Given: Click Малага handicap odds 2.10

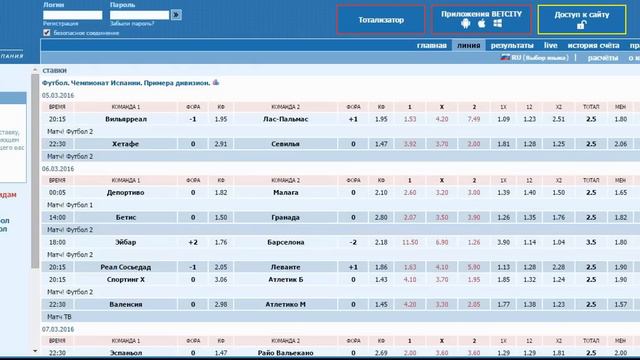Looking at the screenshot, I should click(381, 193).
